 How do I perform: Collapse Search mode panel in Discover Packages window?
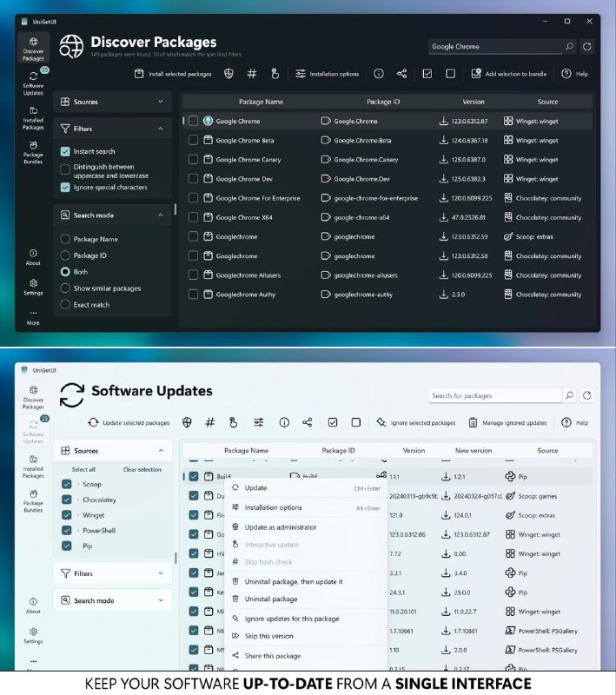click(161, 215)
